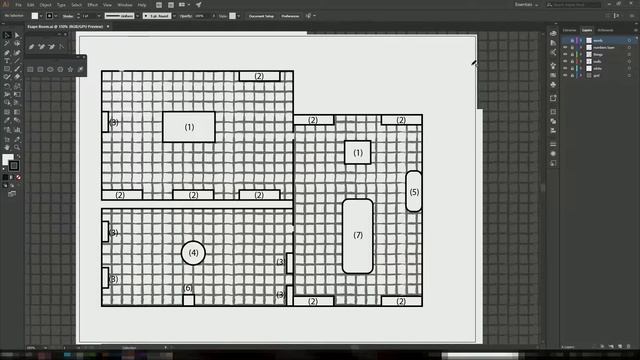The width and height of the screenshot is (640, 360).
Task: Open the Symbols panel icon in right dock
Action: pyautogui.click(x=553, y=84)
